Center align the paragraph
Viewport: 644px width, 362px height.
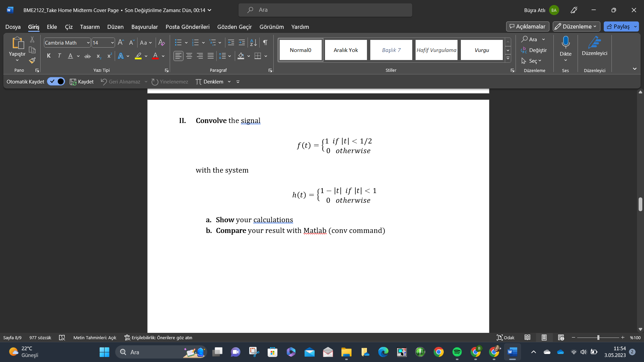tap(189, 56)
